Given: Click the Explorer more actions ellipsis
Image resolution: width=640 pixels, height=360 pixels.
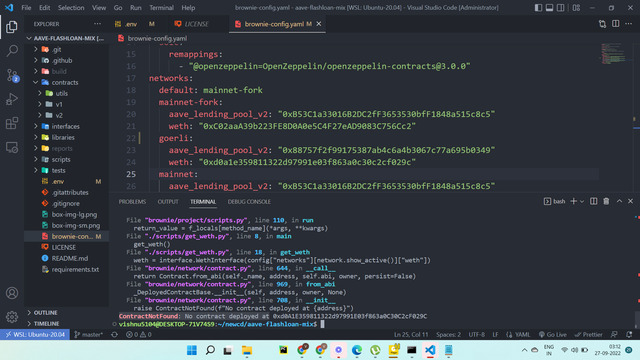Looking at the screenshot, I should (x=97, y=24).
